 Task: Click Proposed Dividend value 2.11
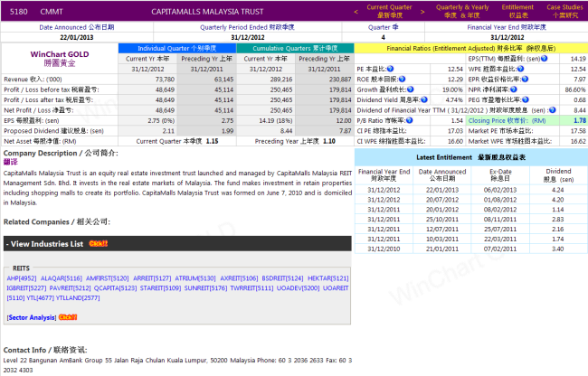point(168,131)
